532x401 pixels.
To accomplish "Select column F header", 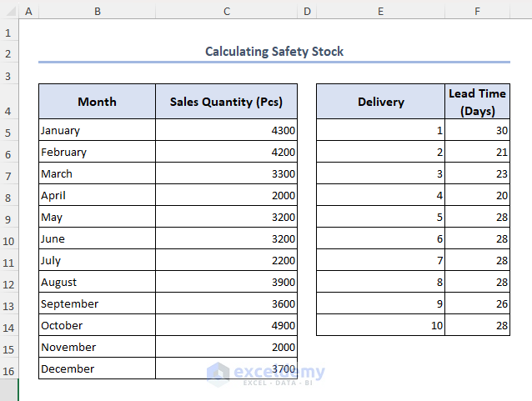I will (477, 11).
